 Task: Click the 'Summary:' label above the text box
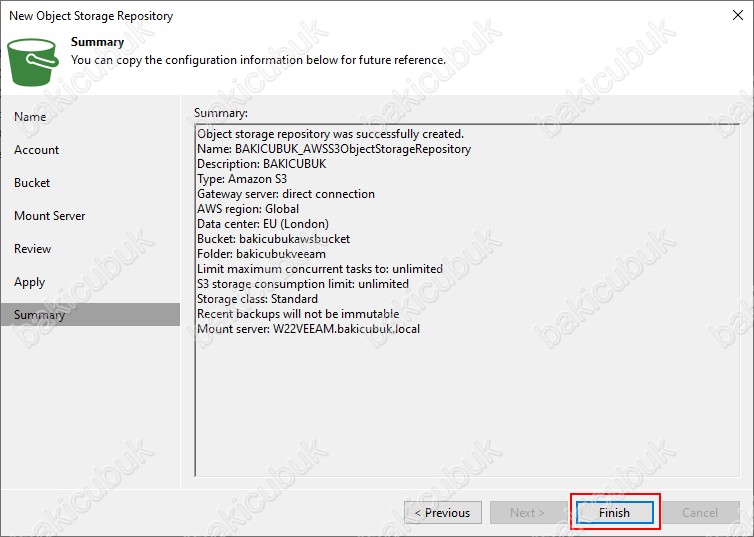tap(221, 113)
